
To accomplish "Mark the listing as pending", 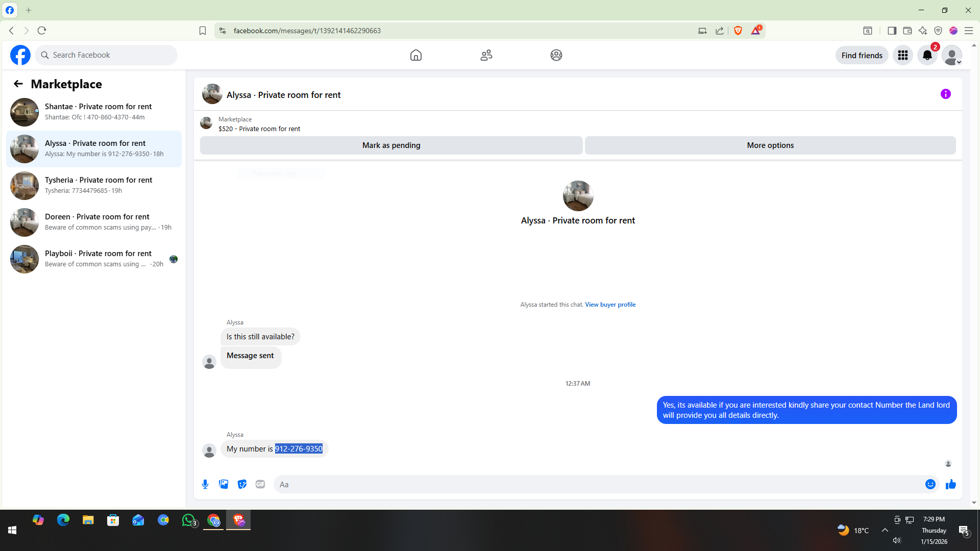I will (391, 145).
